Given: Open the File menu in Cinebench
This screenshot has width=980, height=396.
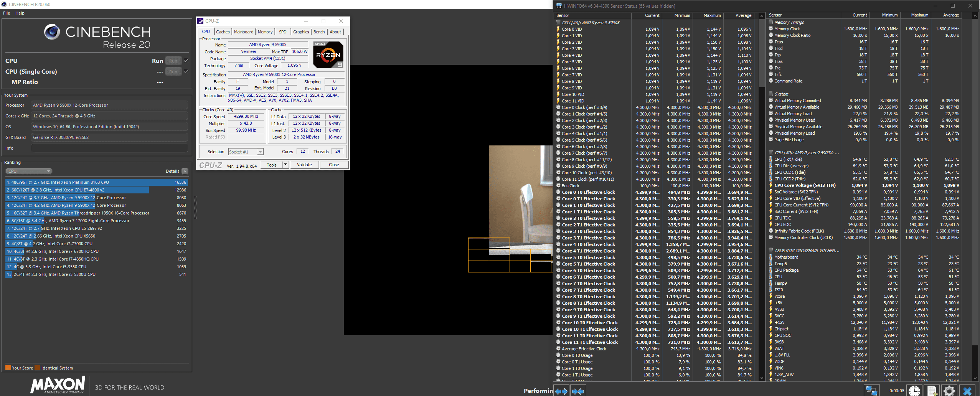Looking at the screenshot, I should point(7,13).
